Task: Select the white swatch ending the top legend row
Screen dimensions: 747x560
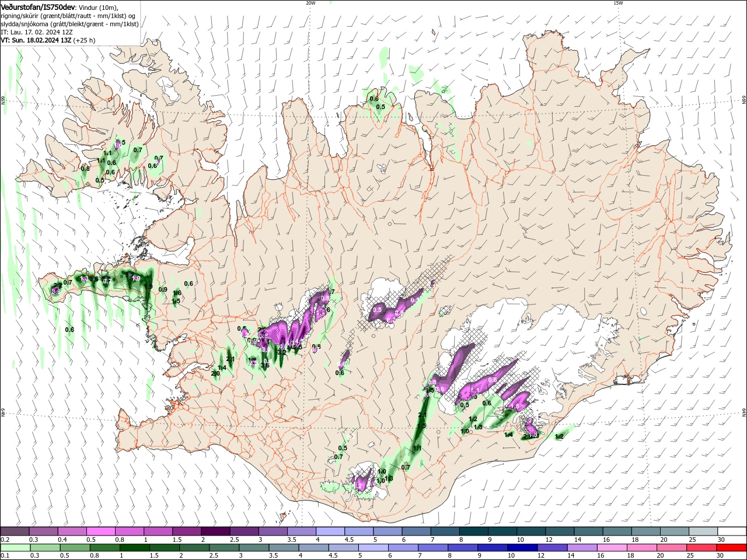Action: tap(732, 531)
